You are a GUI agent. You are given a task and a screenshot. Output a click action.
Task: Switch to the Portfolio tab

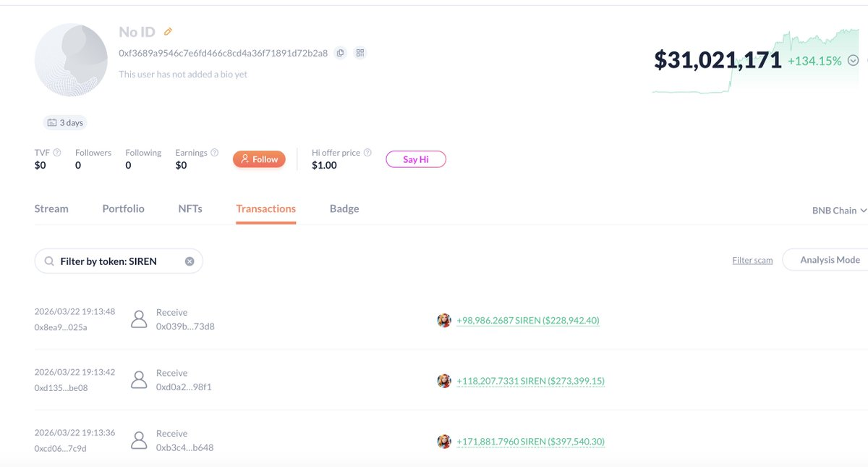(x=124, y=209)
